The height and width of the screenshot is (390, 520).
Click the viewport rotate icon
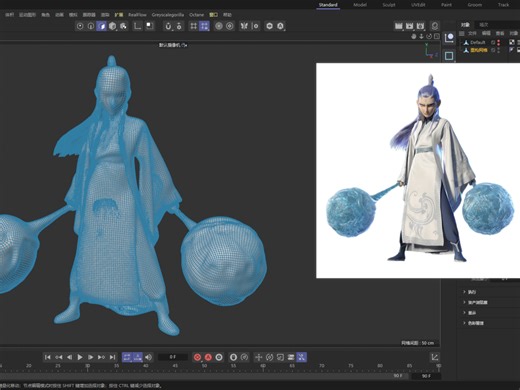429,36
